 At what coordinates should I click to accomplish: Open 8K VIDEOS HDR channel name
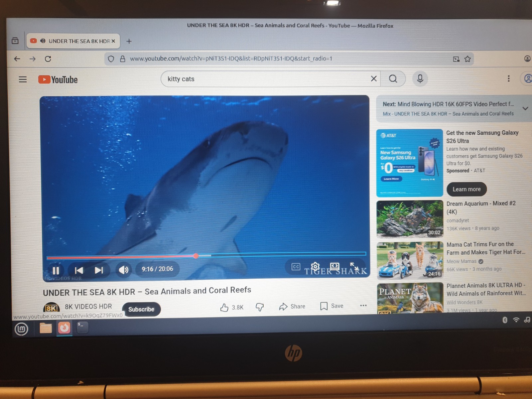[x=88, y=307]
